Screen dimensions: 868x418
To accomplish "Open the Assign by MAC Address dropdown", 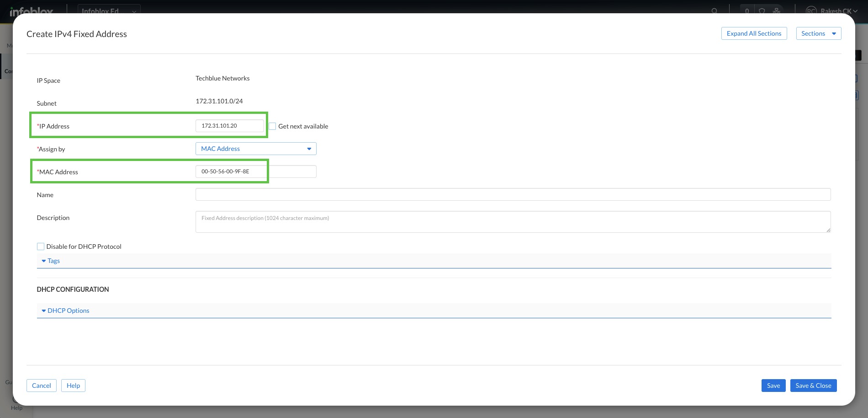I will pos(256,149).
